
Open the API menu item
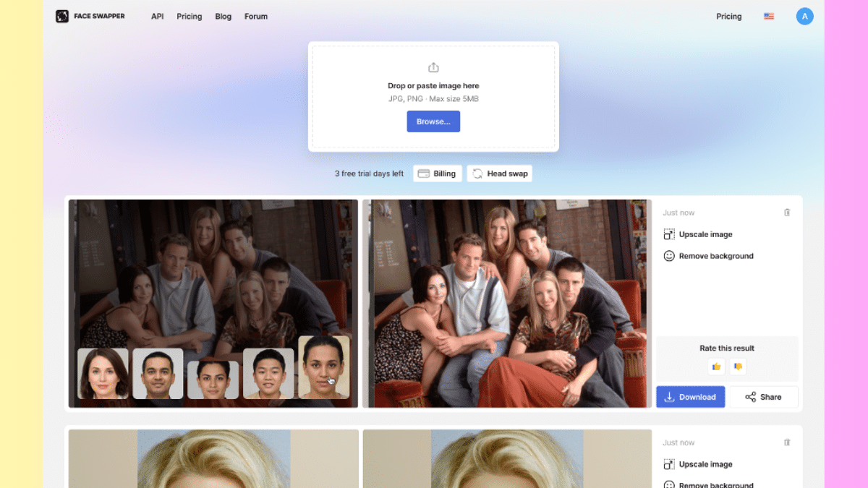pos(157,16)
